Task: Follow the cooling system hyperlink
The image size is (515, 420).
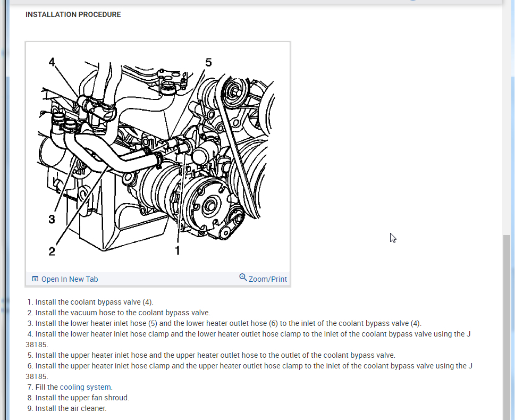Action: (86, 387)
